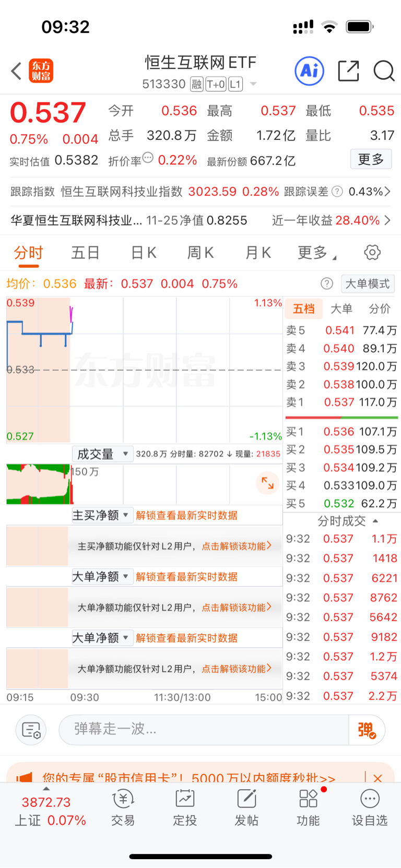Expand the stock code dropdown arrow
The image size is (401, 868).
click(253, 84)
